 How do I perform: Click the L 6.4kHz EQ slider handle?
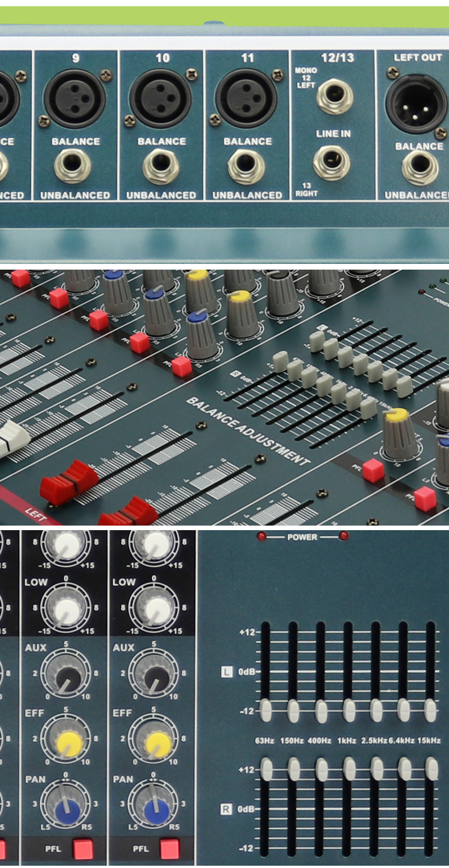point(404,711)
